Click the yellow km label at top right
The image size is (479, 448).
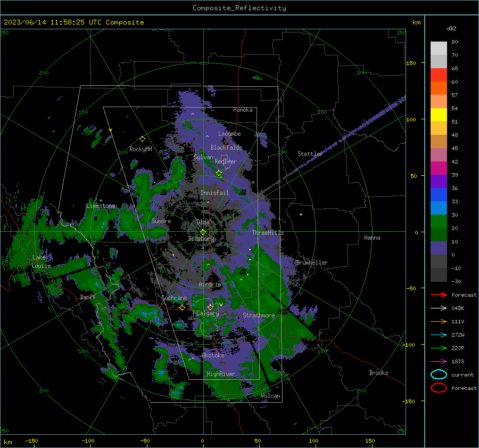pyautogui.click(x=416, y=22)
